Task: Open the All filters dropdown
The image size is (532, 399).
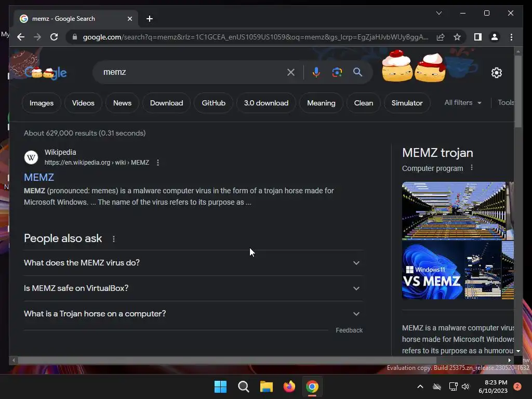Action: 463,102
